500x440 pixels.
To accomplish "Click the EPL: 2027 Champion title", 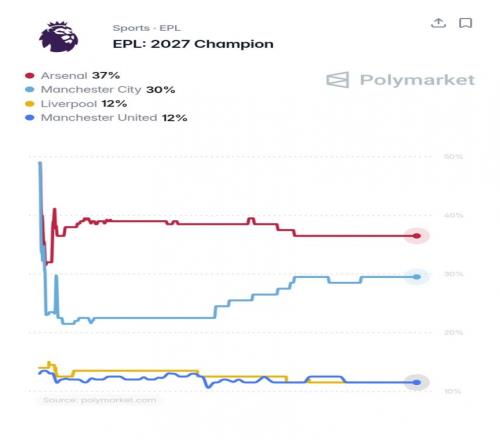I will (193, 44).
